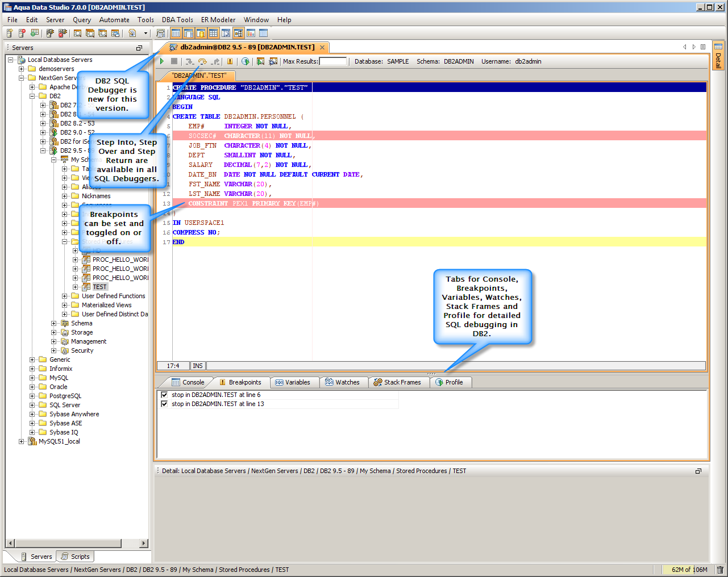Collapse the Local Database Servers node
The height and width of the screenshot is (577, 728).
[x=11, y=60]
